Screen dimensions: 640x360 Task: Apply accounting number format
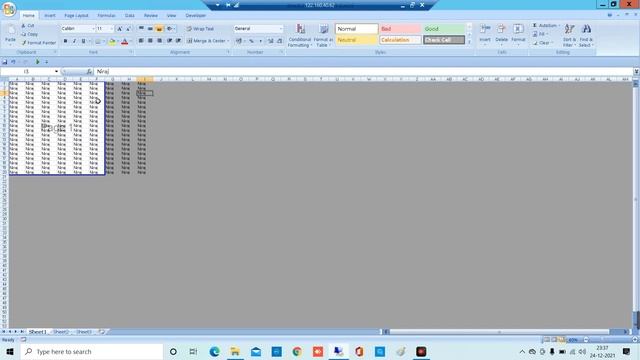click(x=238, y=41)
